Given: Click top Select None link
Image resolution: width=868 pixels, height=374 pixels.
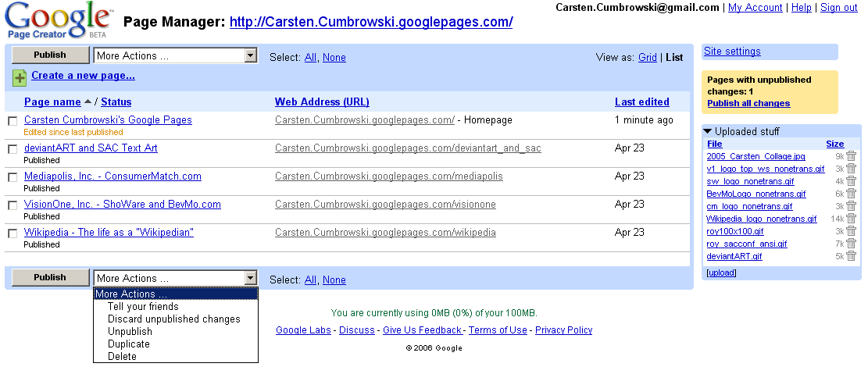Looking at the screenshot, I should tap(334, 58).
